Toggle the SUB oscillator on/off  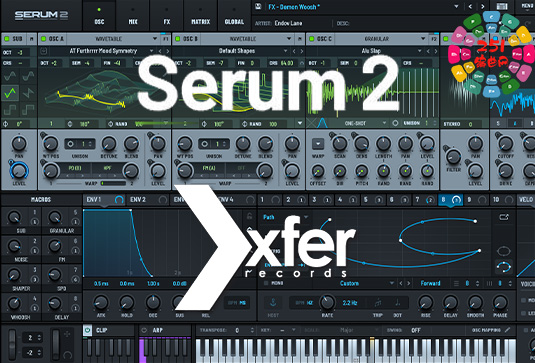pos(6,39)
